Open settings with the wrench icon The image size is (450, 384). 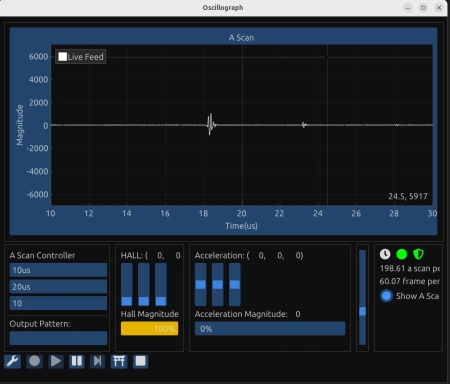click(13, 361)
